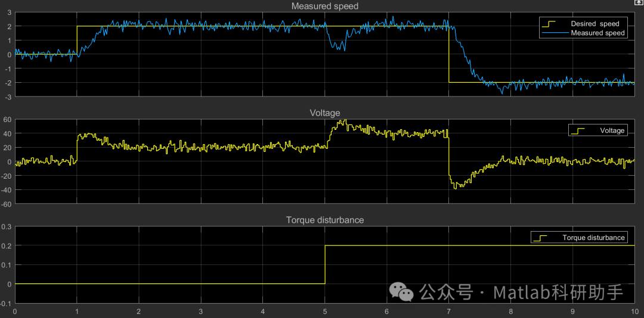Click the 0.1 tick on Torque disturbance axis
The width and height of the screenshot is (644, 318).
(7, 264)
